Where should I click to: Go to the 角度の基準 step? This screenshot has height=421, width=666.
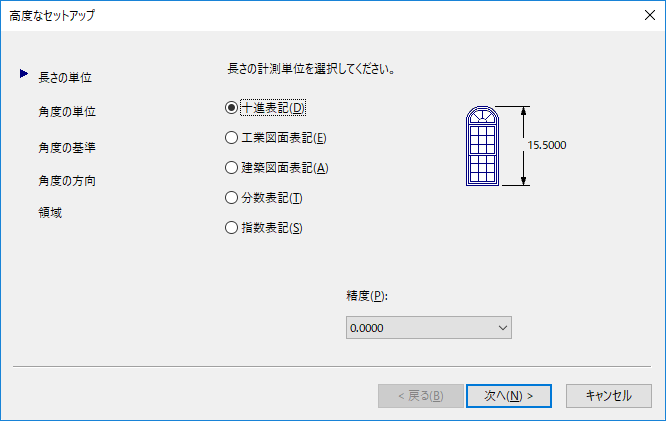pos(67,147)
